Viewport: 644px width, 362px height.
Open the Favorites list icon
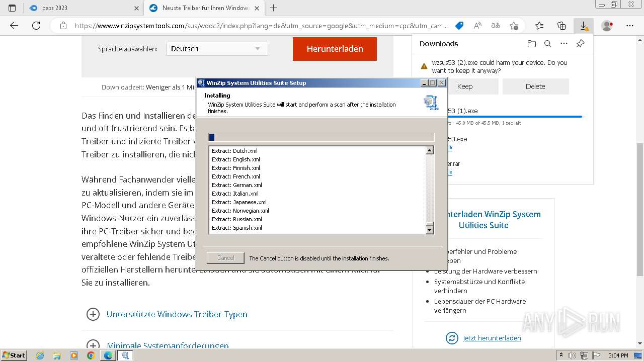point(539,26)
